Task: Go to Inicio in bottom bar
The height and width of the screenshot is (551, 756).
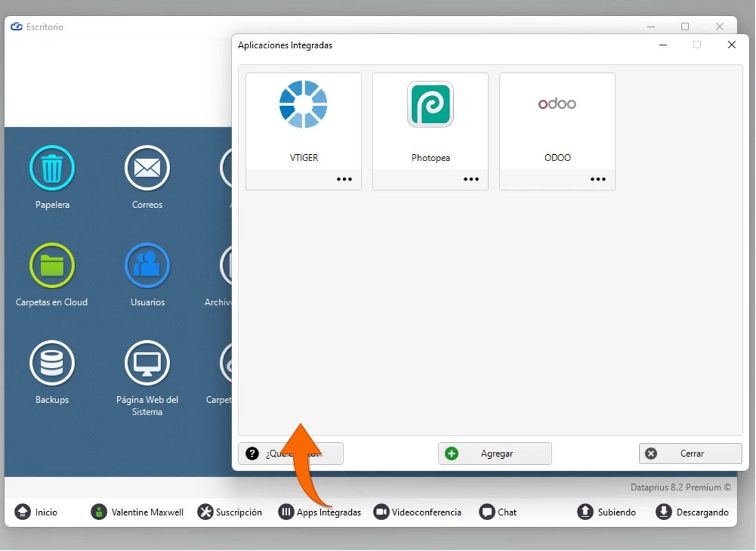Action: coord(36,512)
